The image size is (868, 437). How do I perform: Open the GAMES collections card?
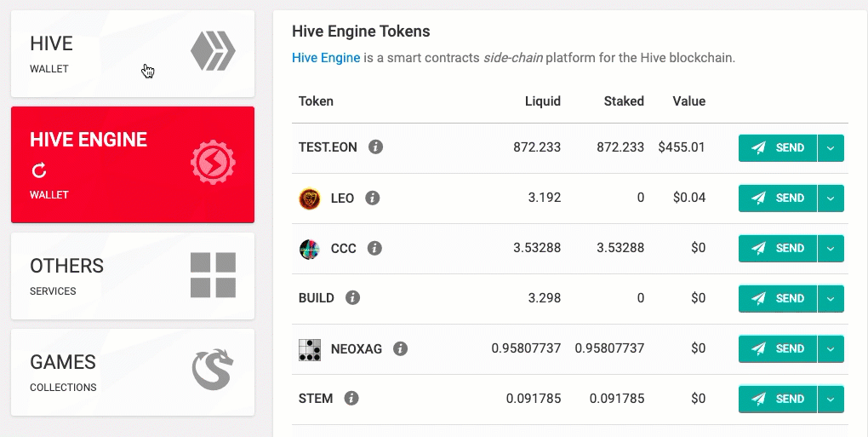[x=133, y=372]
